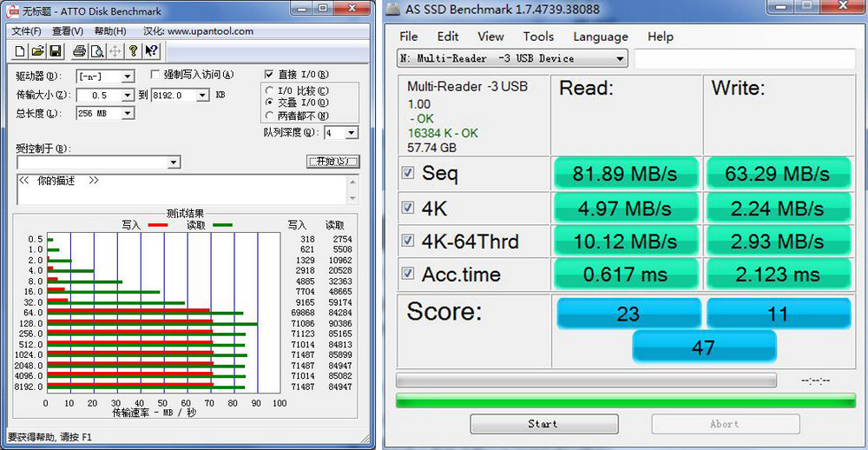The width and height of the screenshot is (868, 450).
Task: Click the printer icon in ATTO toolbar
Action: click(x=79, y=51)
